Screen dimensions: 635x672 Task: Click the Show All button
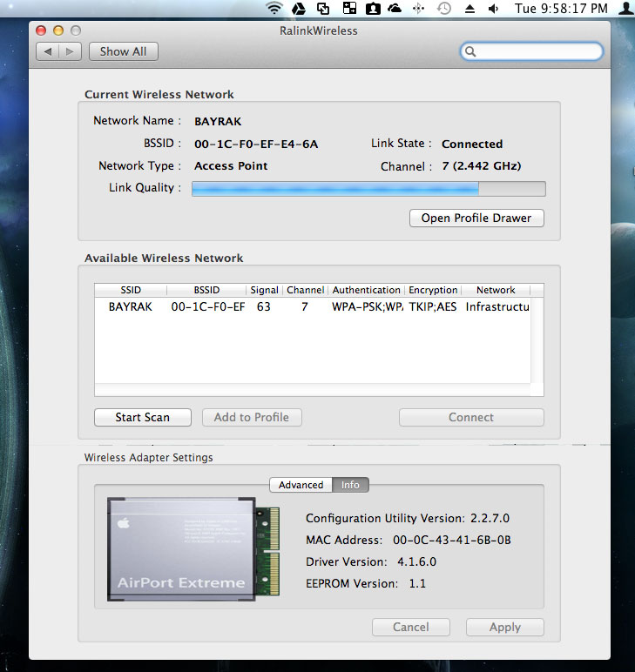124,51
